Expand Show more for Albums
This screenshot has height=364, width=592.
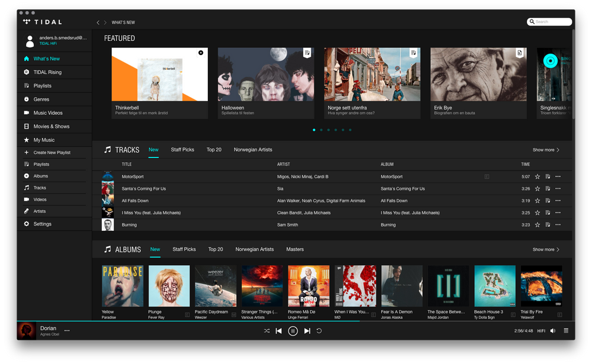pyautogui.click(x=546, y=250)
